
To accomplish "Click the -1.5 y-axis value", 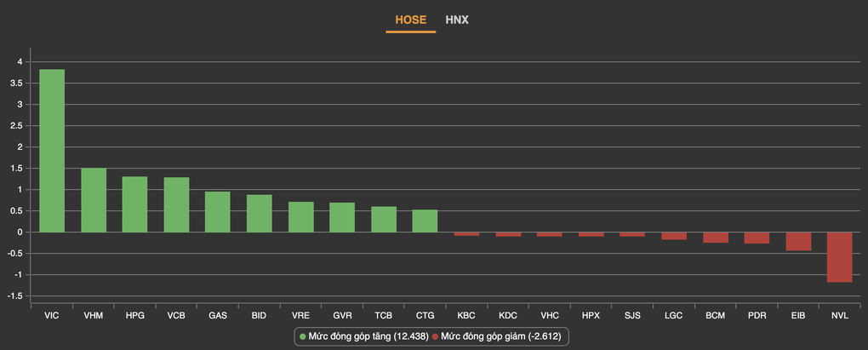I will click(14, 296).
